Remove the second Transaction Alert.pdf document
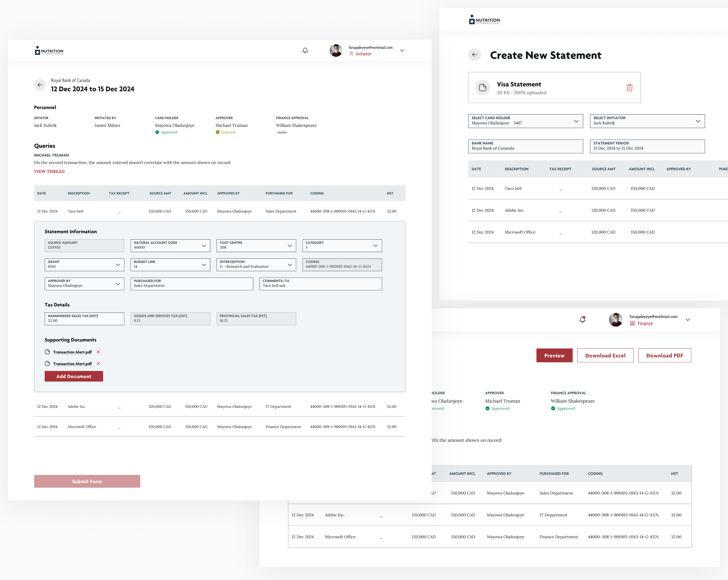 [x=98, y=363]
